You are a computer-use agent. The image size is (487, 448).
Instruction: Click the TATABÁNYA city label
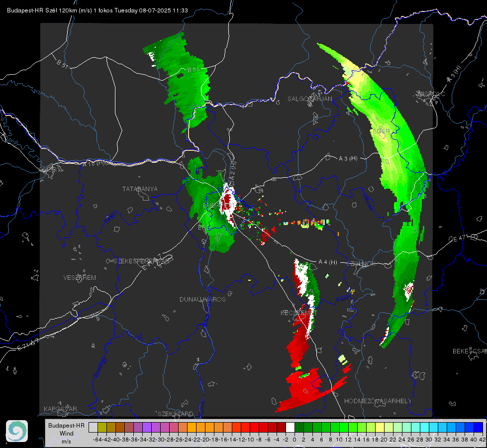click(x=140, y=189)
